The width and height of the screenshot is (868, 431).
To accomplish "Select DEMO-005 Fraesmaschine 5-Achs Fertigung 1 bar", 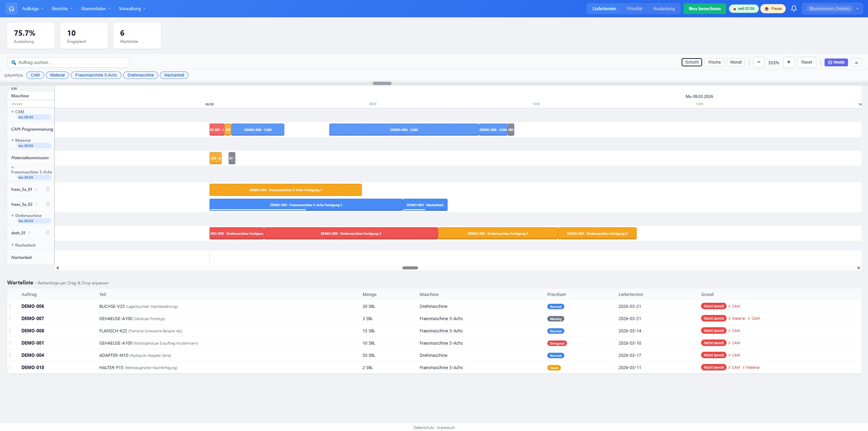I will tap(286, 190).
